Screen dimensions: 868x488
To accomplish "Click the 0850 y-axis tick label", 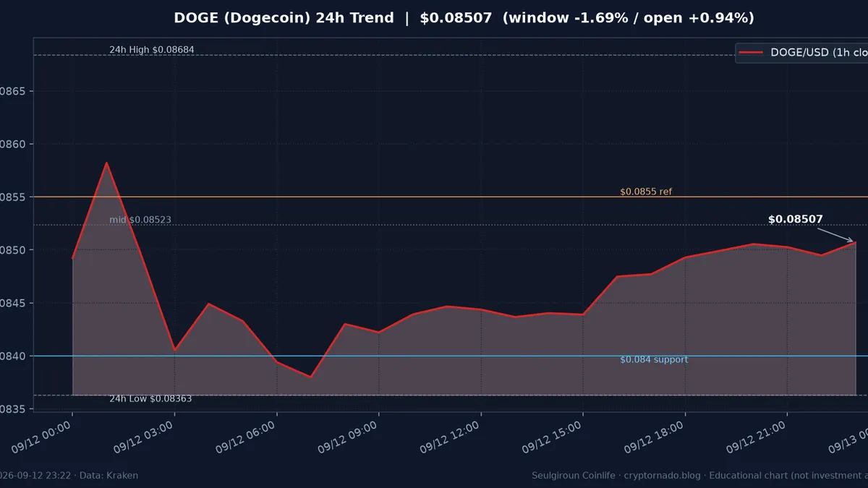I will pos(13,250).
